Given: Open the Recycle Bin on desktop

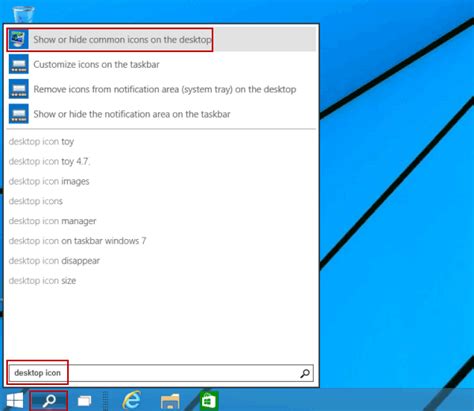Looking at the screenshot, I should [23, 15].
